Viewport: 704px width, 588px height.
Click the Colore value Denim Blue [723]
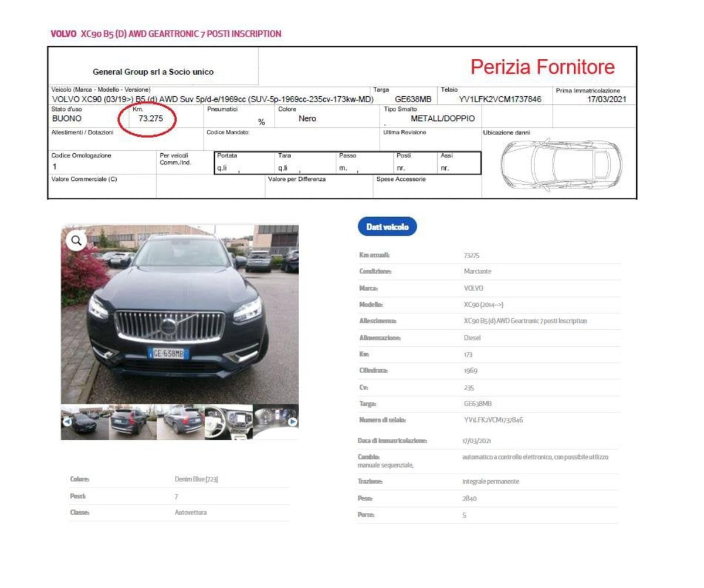tap(197, 479)
